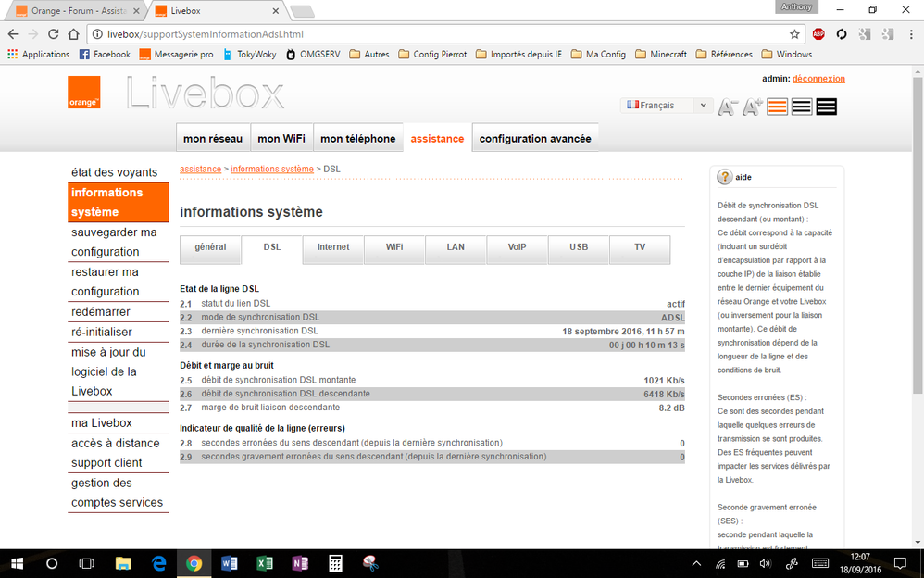The height and width of the screenshot is (578, 924).
Task: Open Calculator from taskbar
Action: tap(335, 564)
